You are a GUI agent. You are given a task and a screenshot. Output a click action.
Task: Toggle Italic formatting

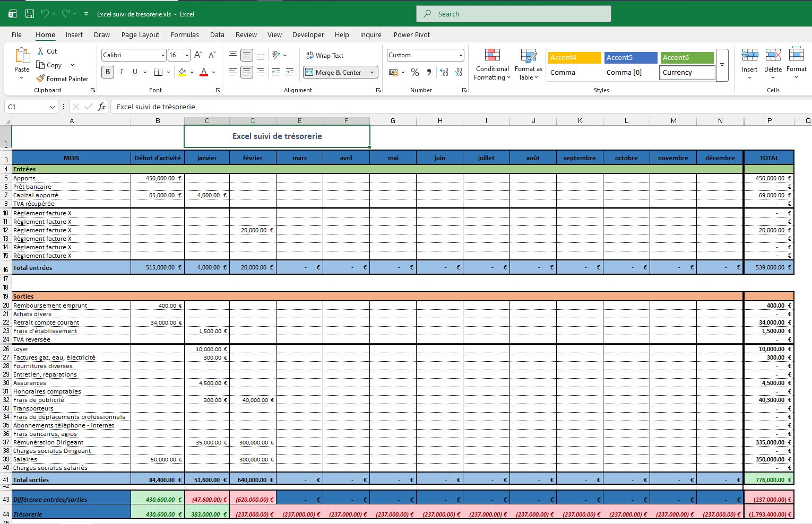click(122, 72)
